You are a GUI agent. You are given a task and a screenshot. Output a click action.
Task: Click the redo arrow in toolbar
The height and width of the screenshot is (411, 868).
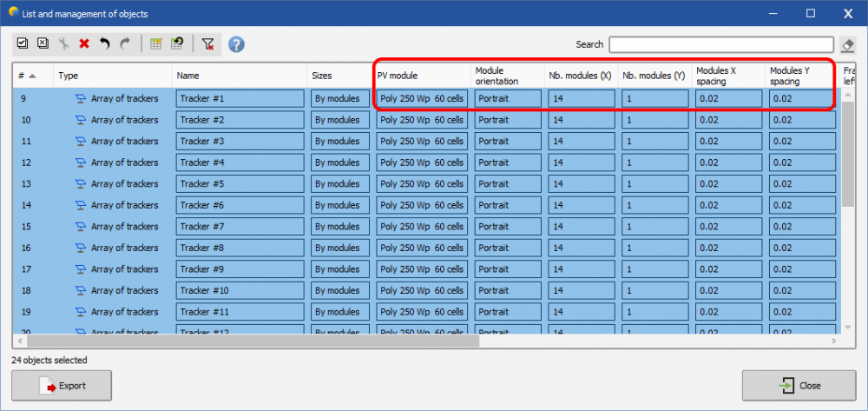125,43
